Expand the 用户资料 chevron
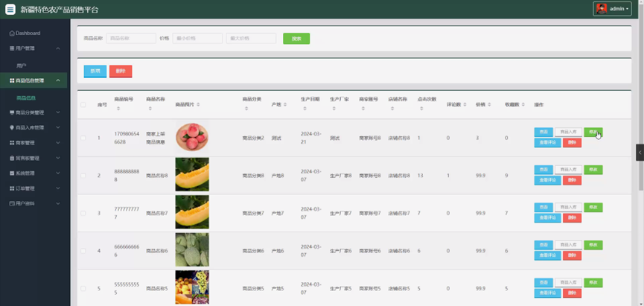644x306 pixels. point(58,203)
